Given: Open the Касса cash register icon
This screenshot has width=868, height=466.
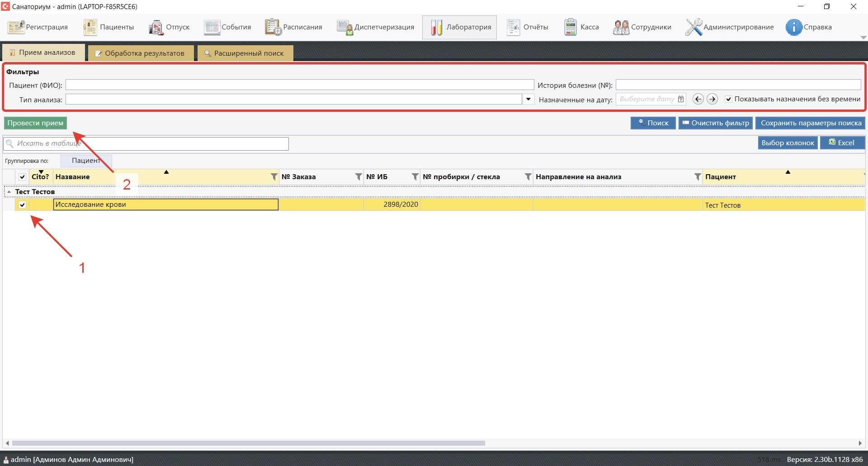Looking at the screenshot, I should [x=571, y=27].
